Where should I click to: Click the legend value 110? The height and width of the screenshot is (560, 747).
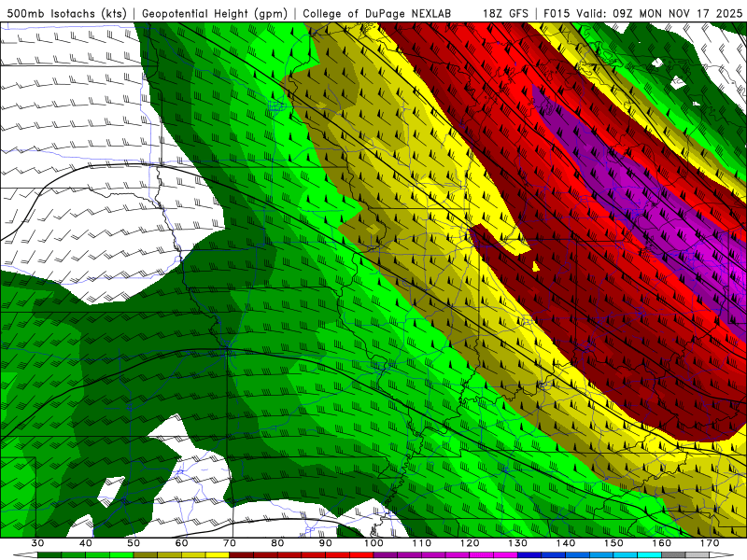422,543
